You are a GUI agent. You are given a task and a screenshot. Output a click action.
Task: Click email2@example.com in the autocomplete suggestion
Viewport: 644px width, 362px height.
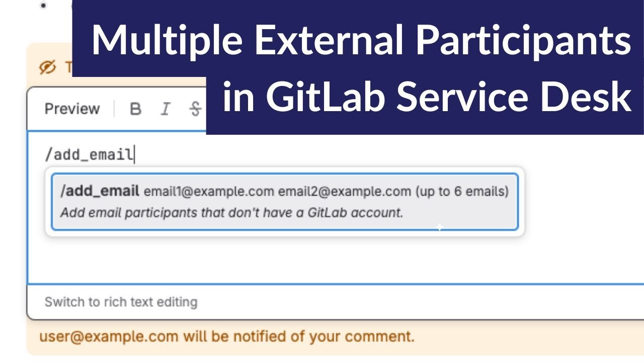[x=344, y=192]
